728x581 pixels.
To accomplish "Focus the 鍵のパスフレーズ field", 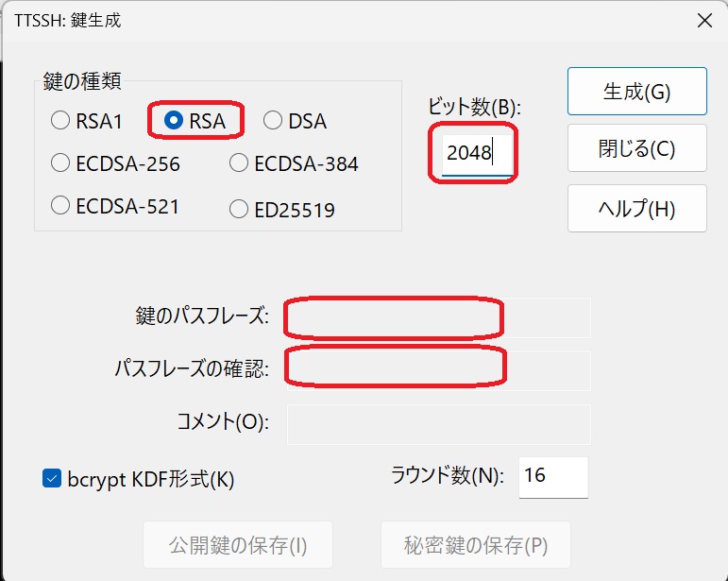I will [438, 317].
